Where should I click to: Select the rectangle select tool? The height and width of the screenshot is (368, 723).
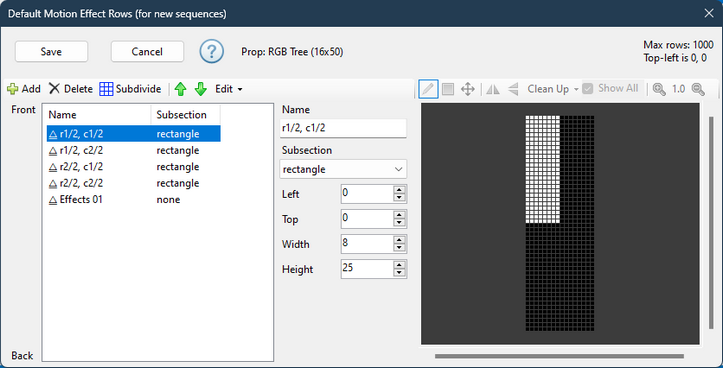(x=448, y=89)
